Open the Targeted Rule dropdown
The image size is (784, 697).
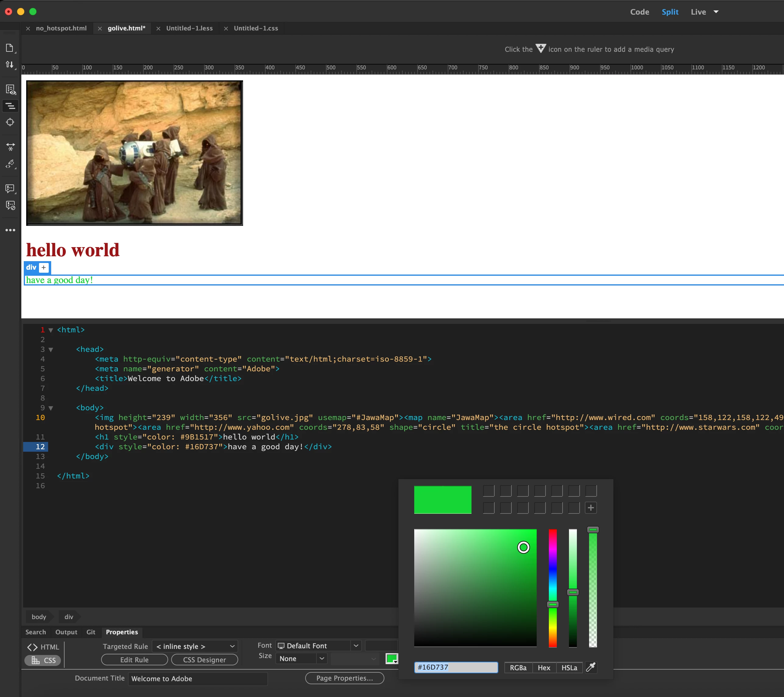(195, 646)
